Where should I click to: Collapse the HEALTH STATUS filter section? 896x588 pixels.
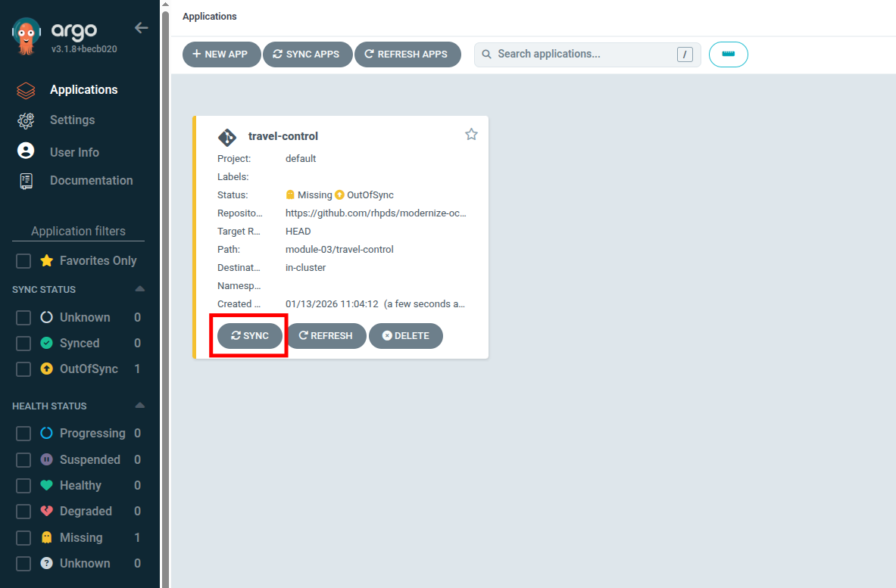pyautogui.click(x=139, y=405)
